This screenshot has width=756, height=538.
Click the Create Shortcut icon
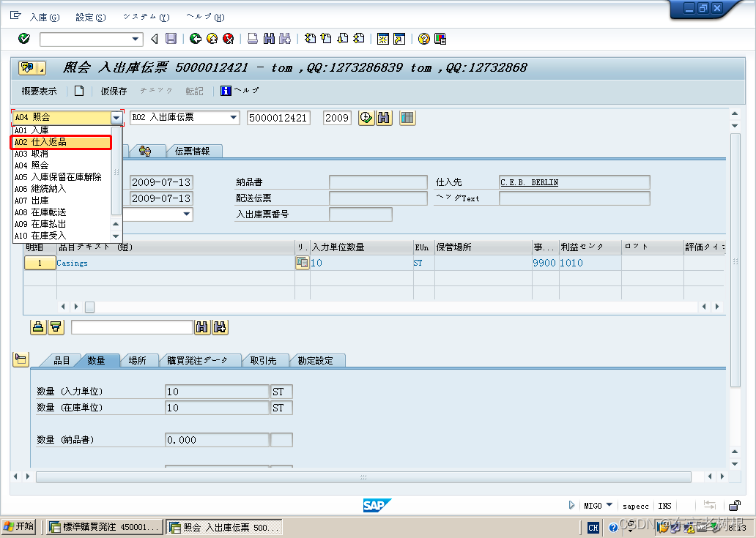399,39
